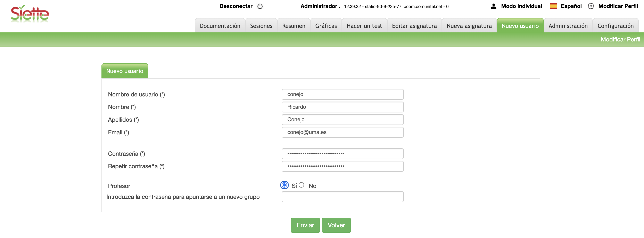Image resolution: width=644 pixels, height=238 pixels.
Task: Click the gear icon beside Modificar Perfil
Action: pyautogui.click(x=591, y=6)
